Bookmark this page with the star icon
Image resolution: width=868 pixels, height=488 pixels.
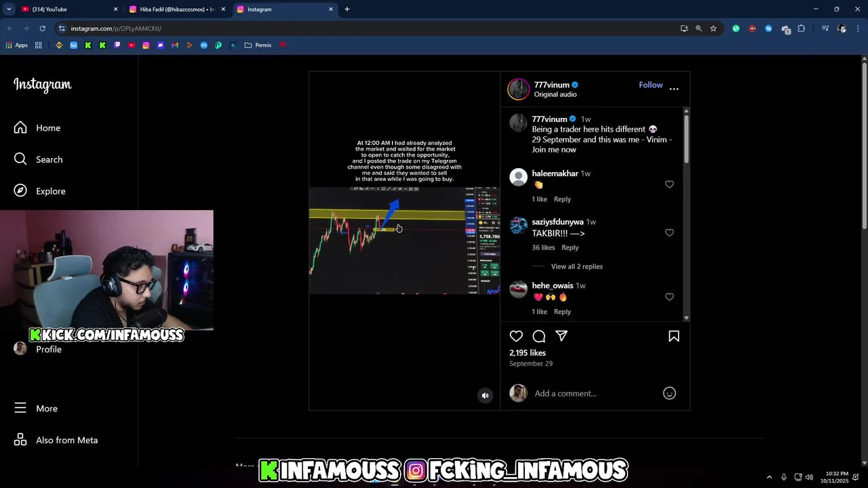tap(713, 28)
